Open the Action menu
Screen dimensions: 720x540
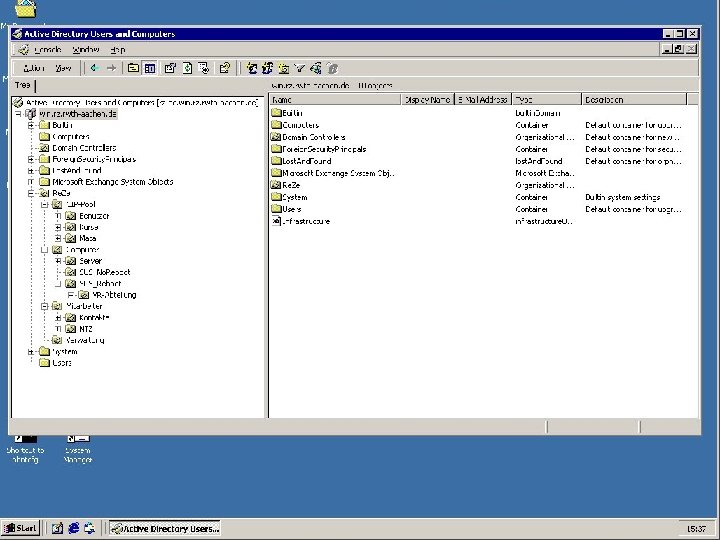34,68
